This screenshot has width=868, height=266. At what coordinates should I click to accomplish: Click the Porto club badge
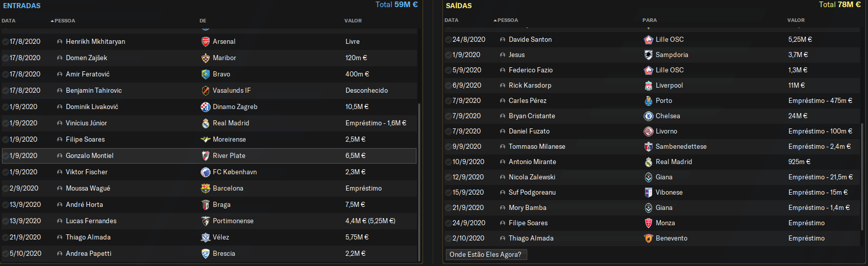coord(648,101)
